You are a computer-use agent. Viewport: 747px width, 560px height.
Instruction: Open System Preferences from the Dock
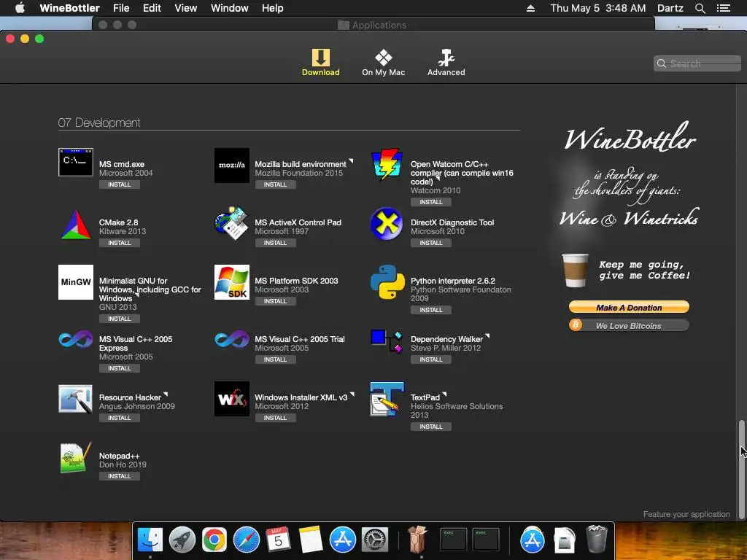point(375,540)
